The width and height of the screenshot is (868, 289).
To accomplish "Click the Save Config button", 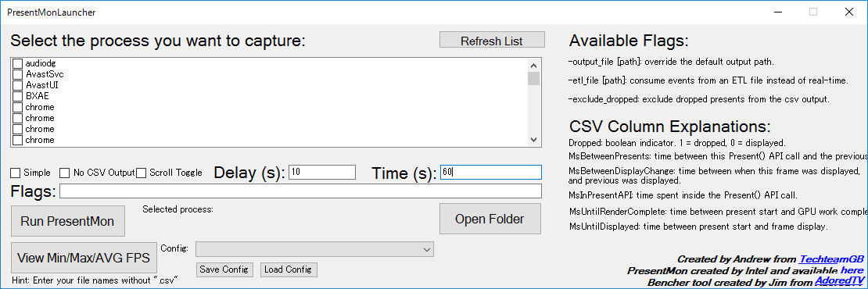I will tap(224, 269).
